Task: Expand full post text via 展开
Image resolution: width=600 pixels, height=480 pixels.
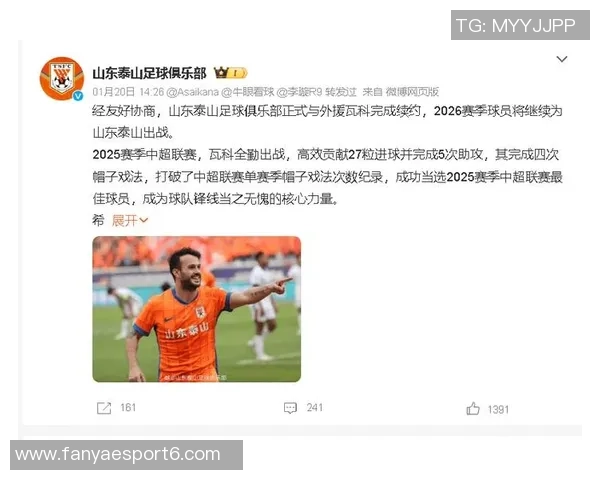Action: [130, 220]
